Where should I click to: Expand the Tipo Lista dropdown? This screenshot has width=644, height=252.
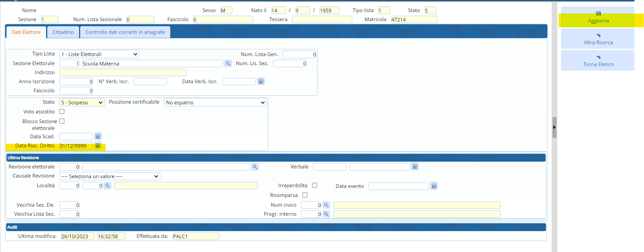[x=99, y=54]
